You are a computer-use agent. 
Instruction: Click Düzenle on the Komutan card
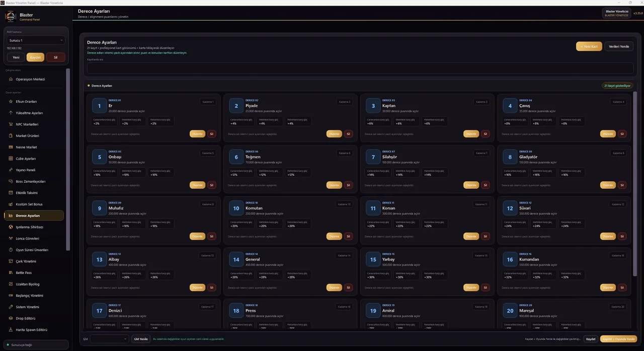(x=334, y=236)
